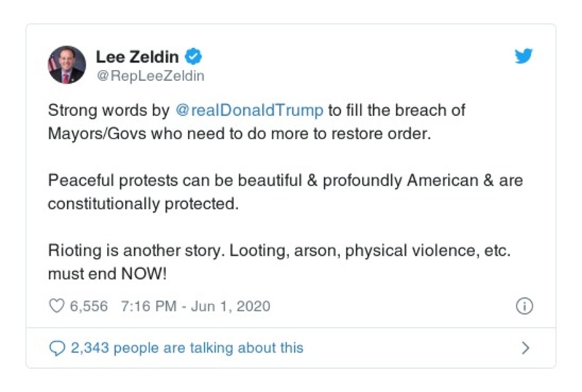The width and height of the screenshot is (582, 392).
Task: Expand the conversation with the right chevron
Action: (525, 348)
